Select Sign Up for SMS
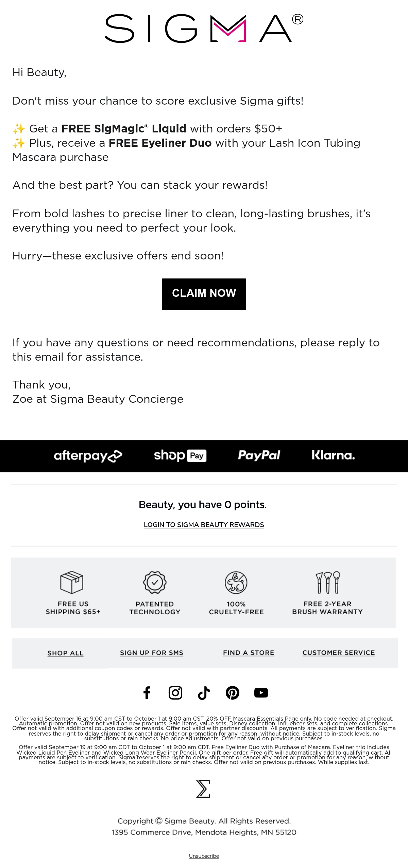408x868 pixels. [152, 653]
